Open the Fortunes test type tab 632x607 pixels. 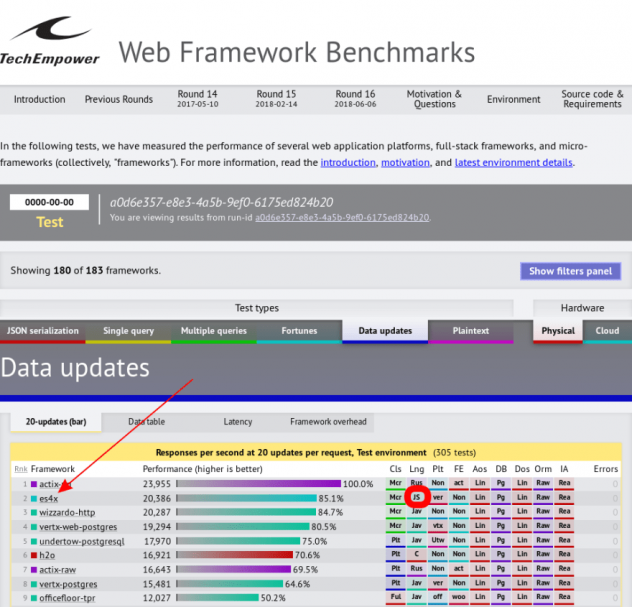[299, 330]
